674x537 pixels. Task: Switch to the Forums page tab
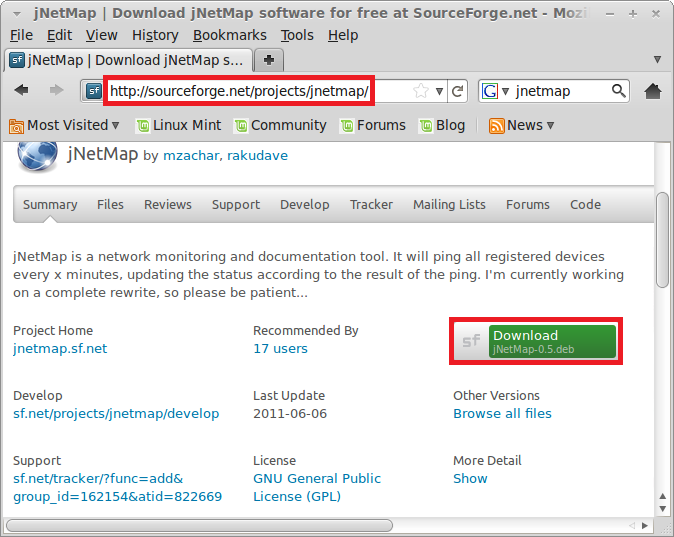click(x=527, y=205)
